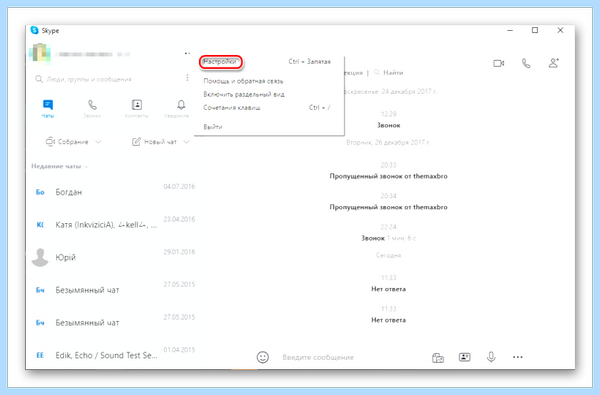Click the profile more options dots

click(x=187, y=54)
